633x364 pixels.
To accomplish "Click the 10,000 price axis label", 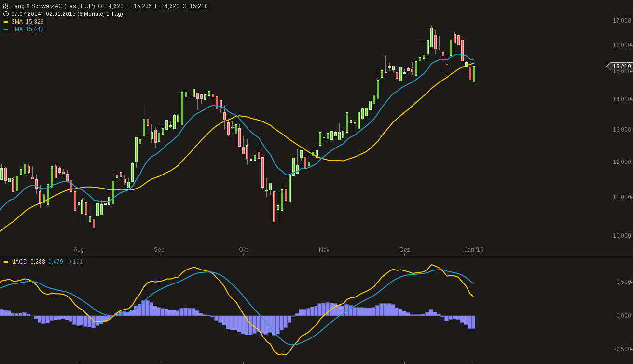I will [x=621, y=236].
